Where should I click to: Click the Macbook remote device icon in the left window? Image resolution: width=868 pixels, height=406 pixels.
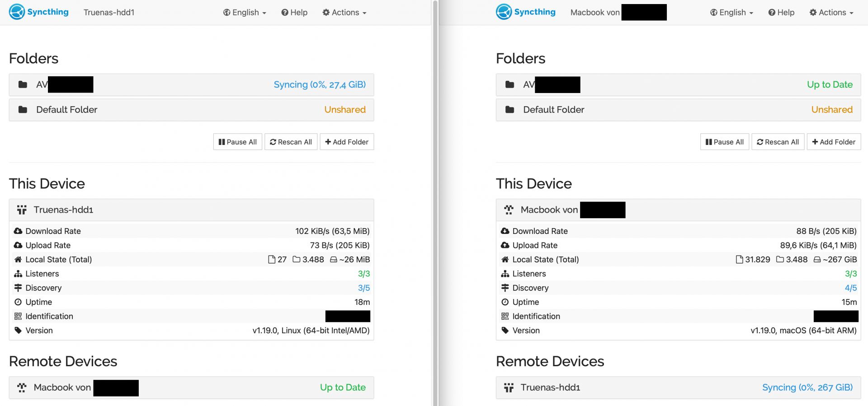(x=22, y=387)
